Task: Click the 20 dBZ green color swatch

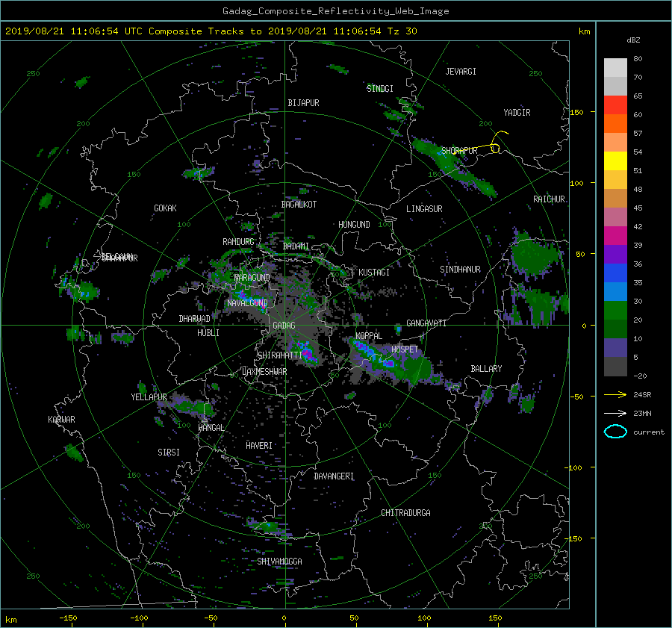Action: 615,311
